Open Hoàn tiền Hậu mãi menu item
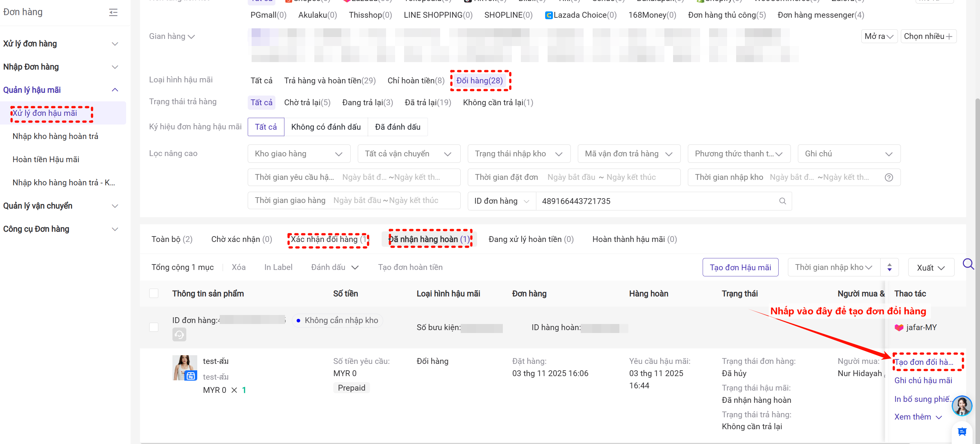Viewport: 980px width, 444px height. pyautogui.click(x=46, y=159)
